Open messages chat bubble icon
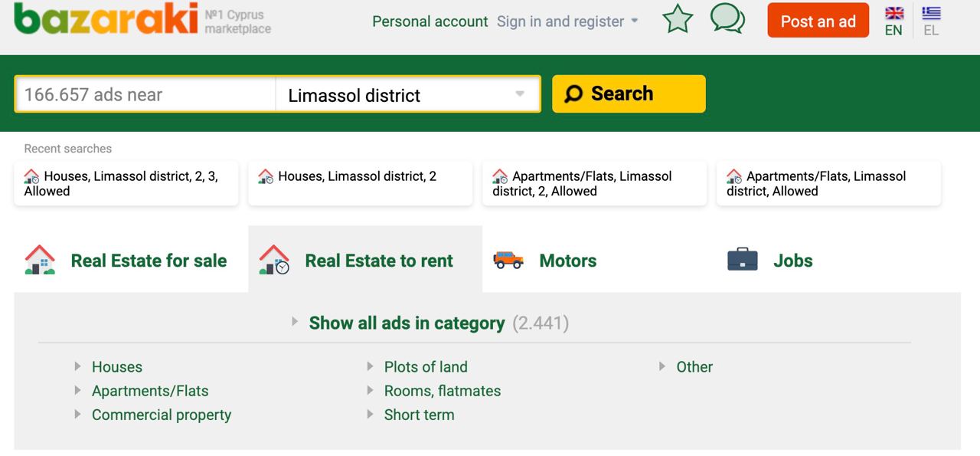 click(x=727, y=18)
